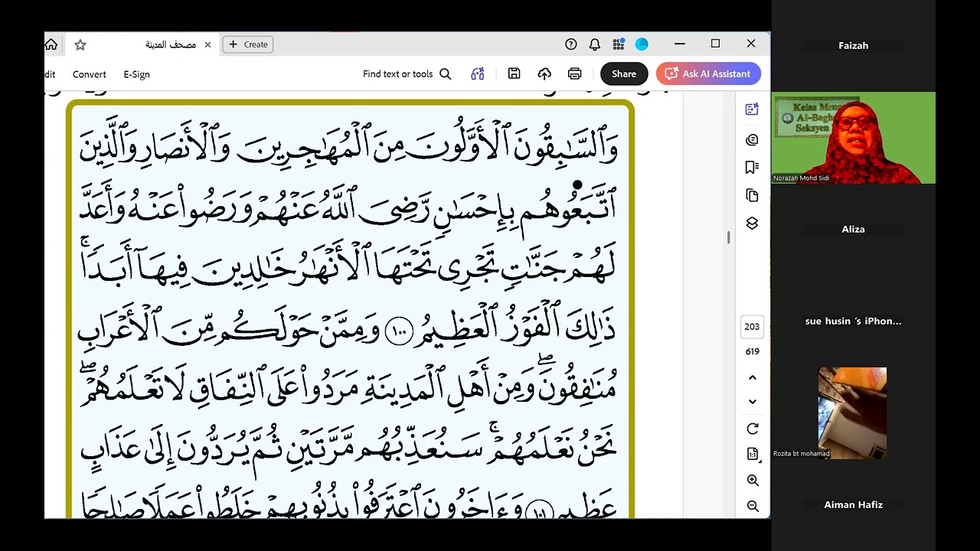Maximize the Acrobat window

tap(715, 44)
